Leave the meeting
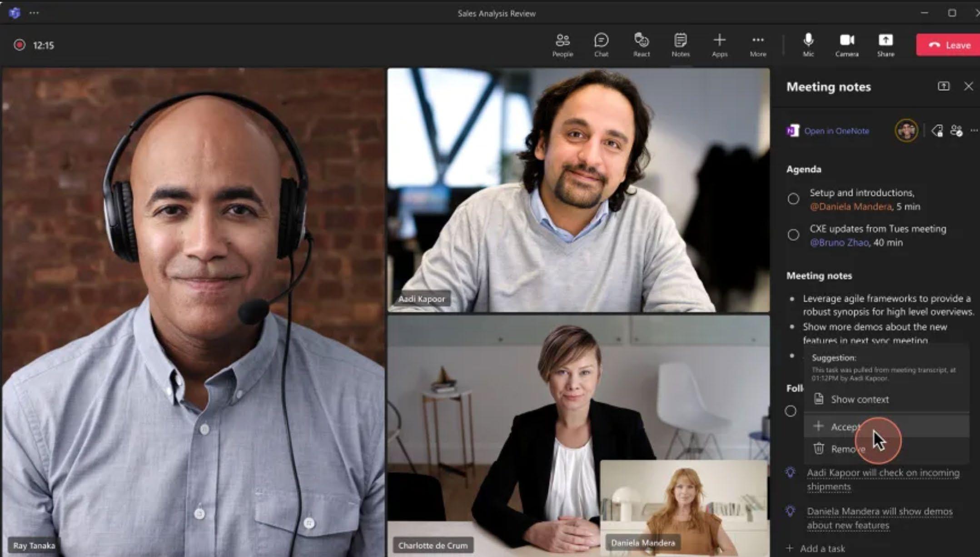Viewport: 980px width, 557px height. (x=949, y=45)
